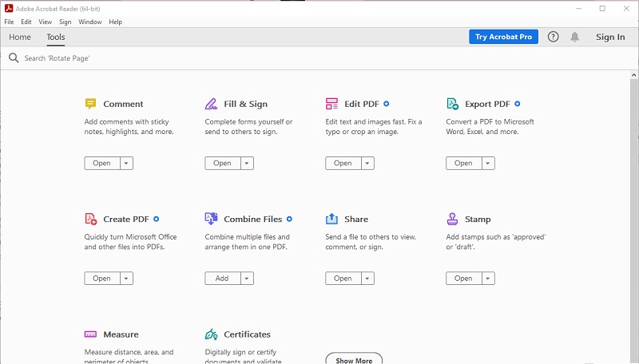The width and height of the screenshot is (639, 364).
Task: Expand the Share Open dropdown arrow
Action: pyautogui.click(x=367, y=279)
